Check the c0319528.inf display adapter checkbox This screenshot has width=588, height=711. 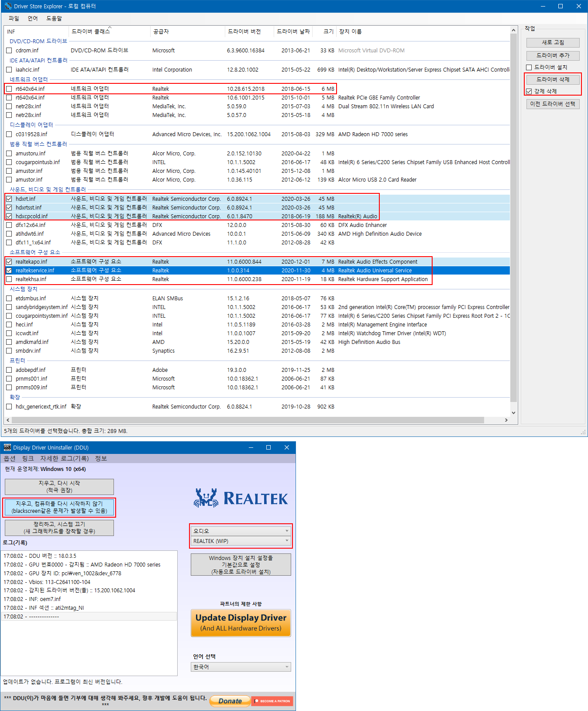click(x=9, y=134)
